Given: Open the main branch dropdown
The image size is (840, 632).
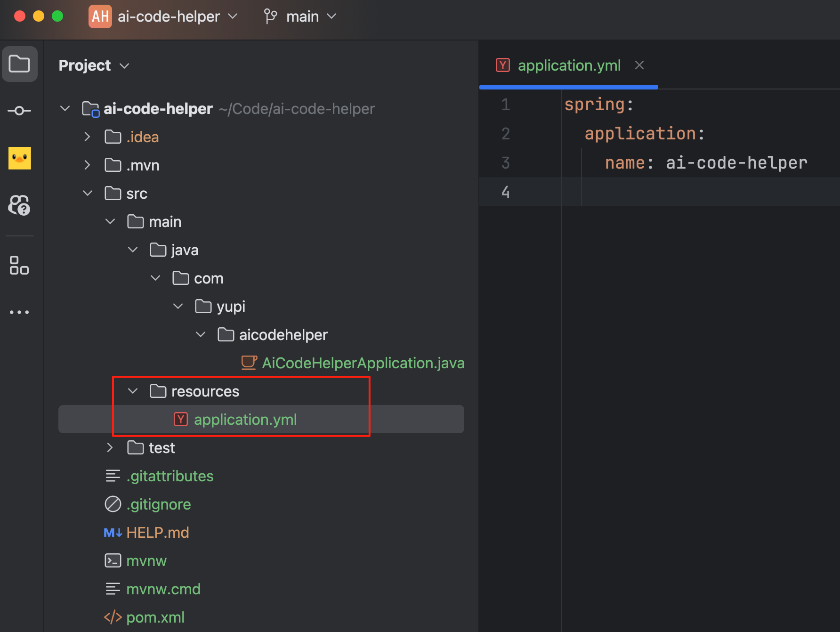Looking at the screenshot, I should (311, 16).
